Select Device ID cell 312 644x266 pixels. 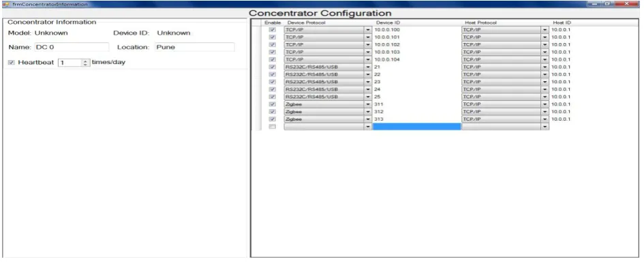[x=416, y=112]
